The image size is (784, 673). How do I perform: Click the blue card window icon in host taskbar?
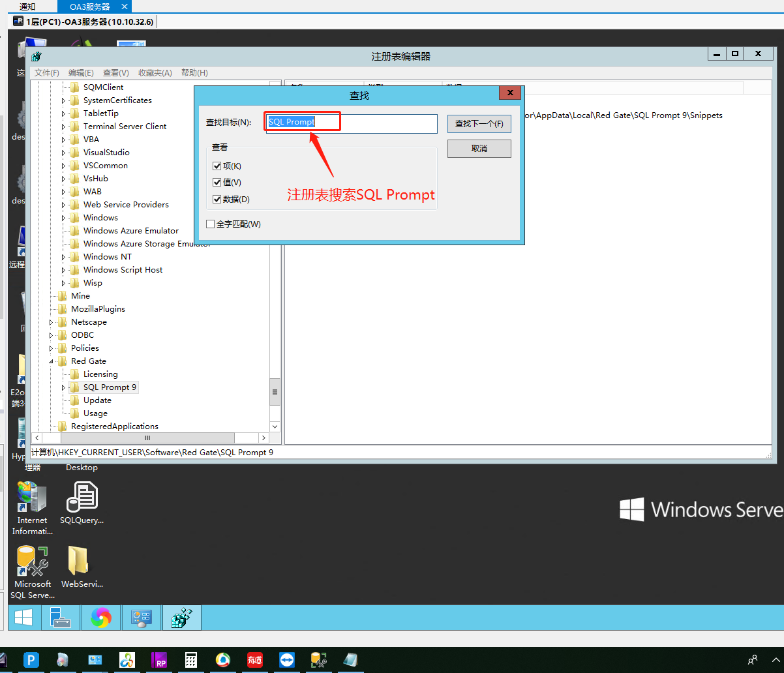(95, 660)
